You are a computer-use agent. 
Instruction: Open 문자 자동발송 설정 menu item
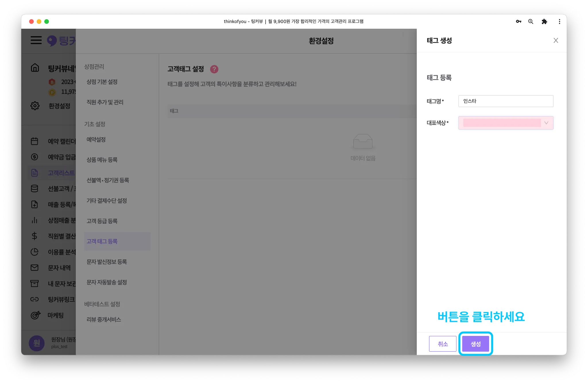[107, 282]
